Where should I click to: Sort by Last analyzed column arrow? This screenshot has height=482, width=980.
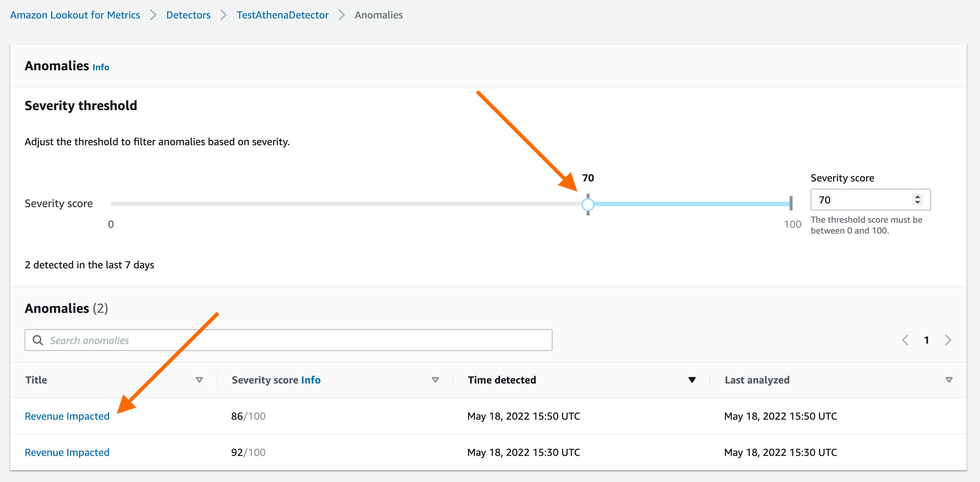pyautogui.click(x=949, y=380)
